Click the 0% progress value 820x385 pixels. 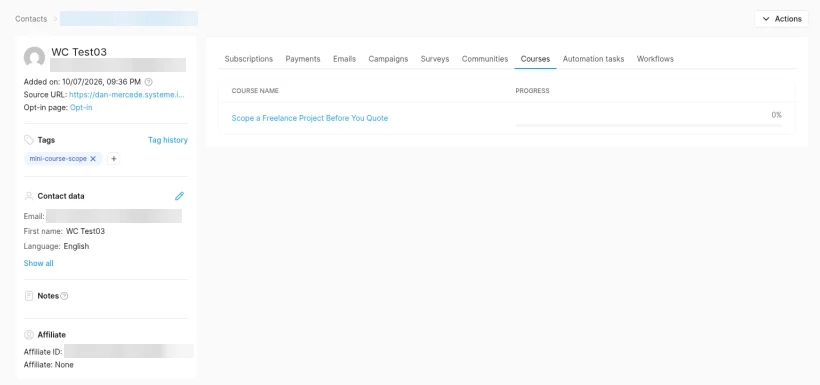777,115
